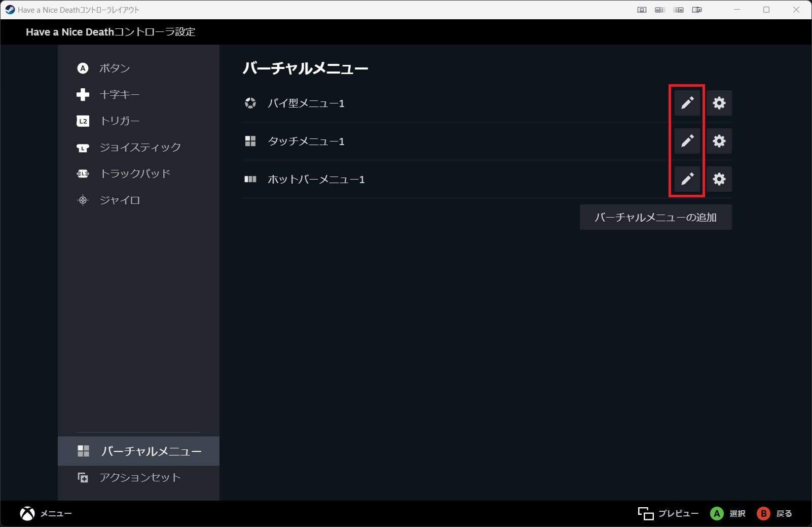Open the アクションセット sidebar section
The image size is (812, 527).
(138, 477)
